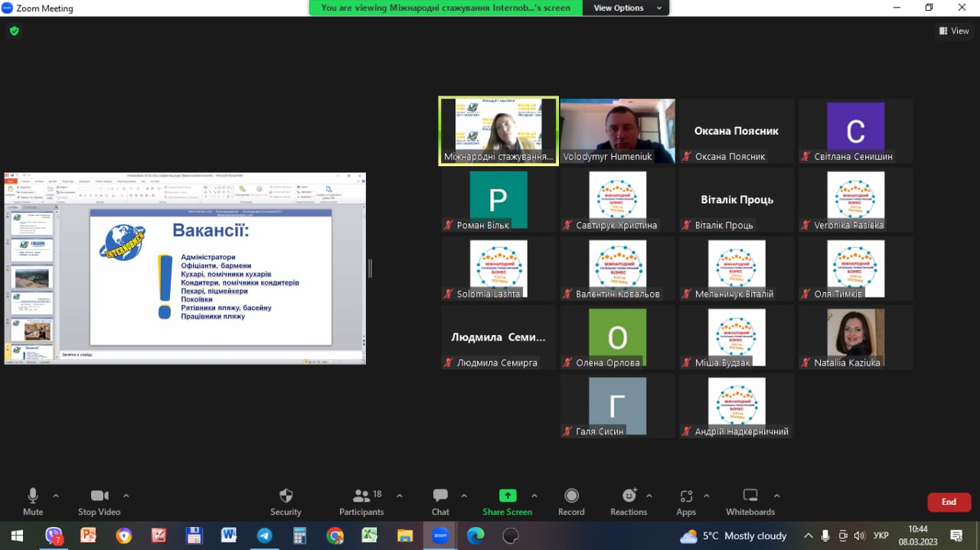Open the Chat panel

440,501
